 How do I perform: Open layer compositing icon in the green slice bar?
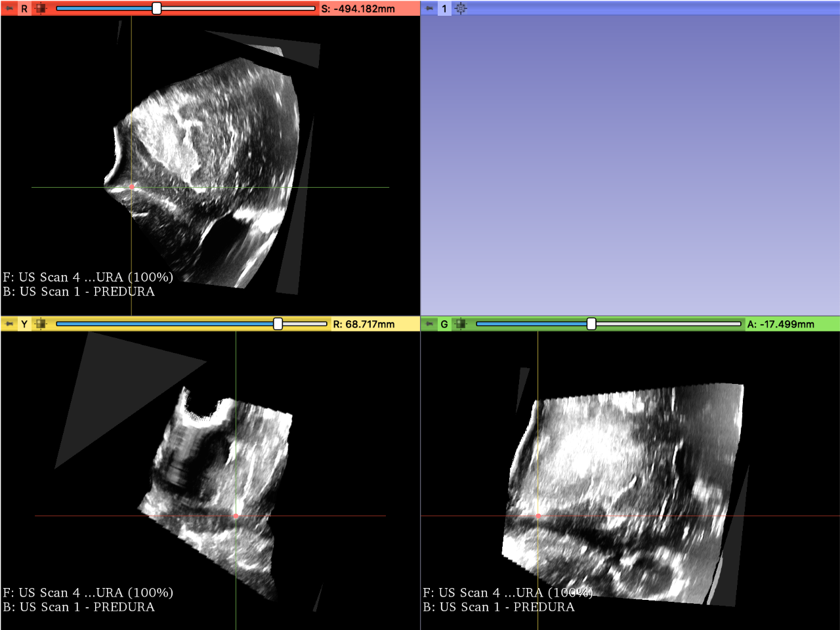pos(461,324)
